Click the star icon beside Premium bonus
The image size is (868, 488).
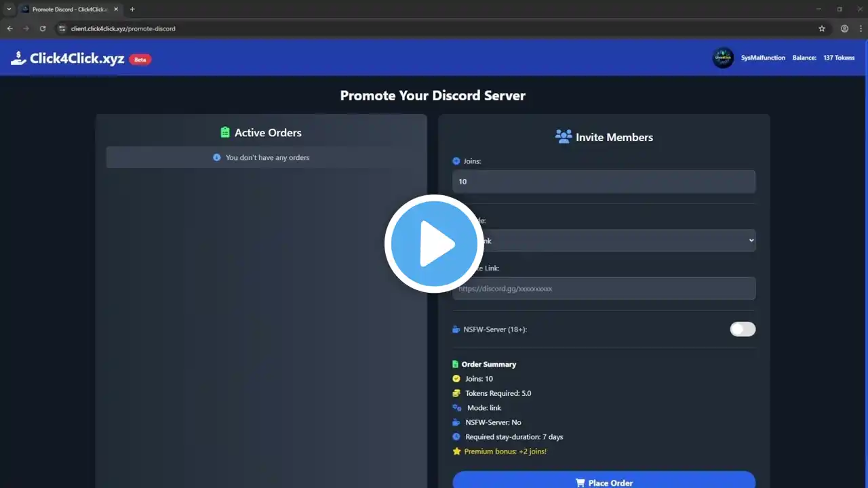pyautogui.click(x=456, y=451)
